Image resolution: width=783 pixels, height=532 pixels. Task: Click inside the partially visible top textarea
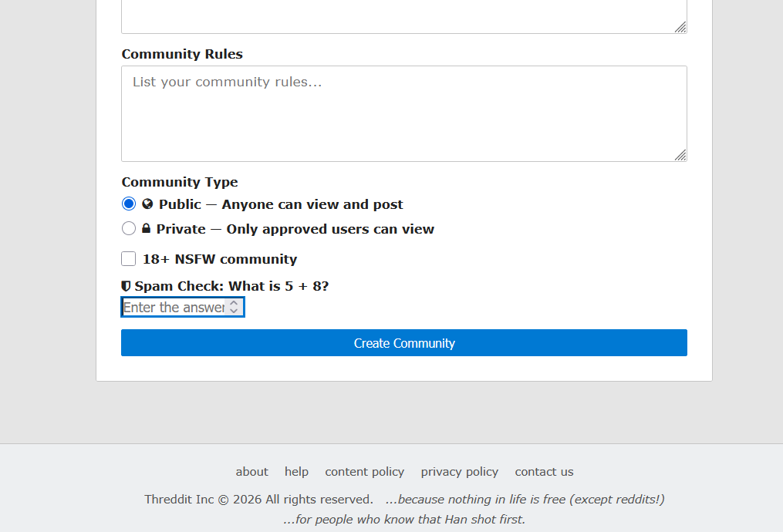403,15
